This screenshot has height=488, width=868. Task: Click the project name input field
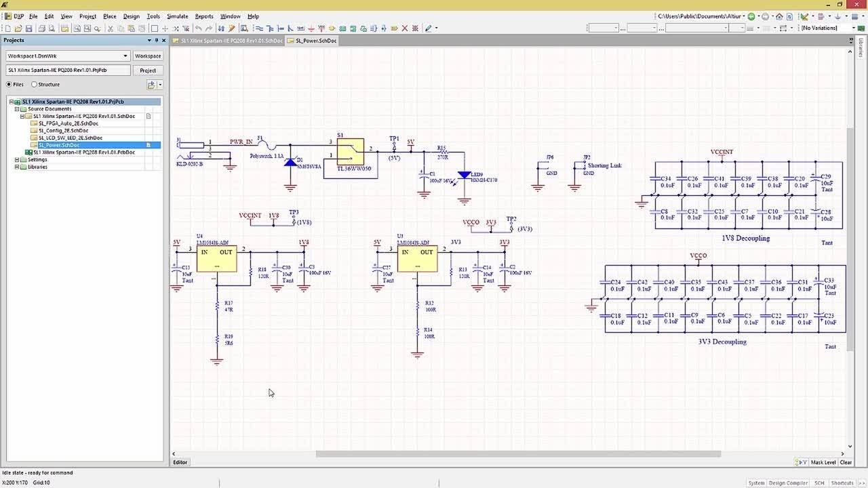click(x=67, y=70)
